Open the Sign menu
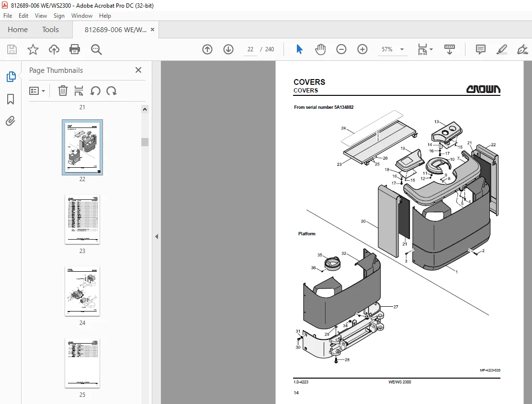This screenshot has height=404, width=532. [59, 16]
